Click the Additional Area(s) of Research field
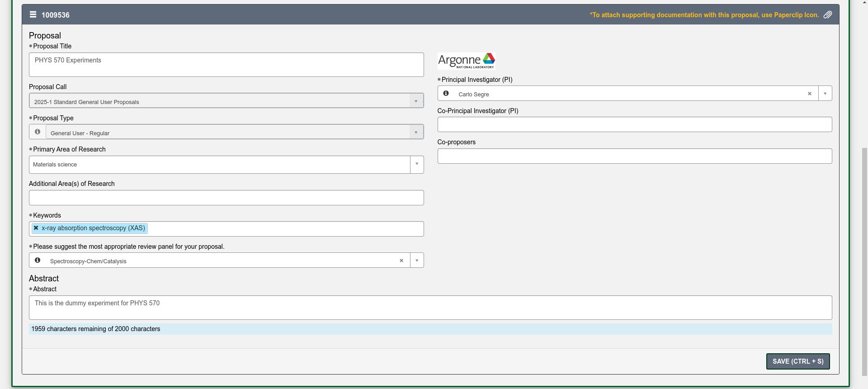The width and height of the screenshot is (868, 389). (226, 198)
